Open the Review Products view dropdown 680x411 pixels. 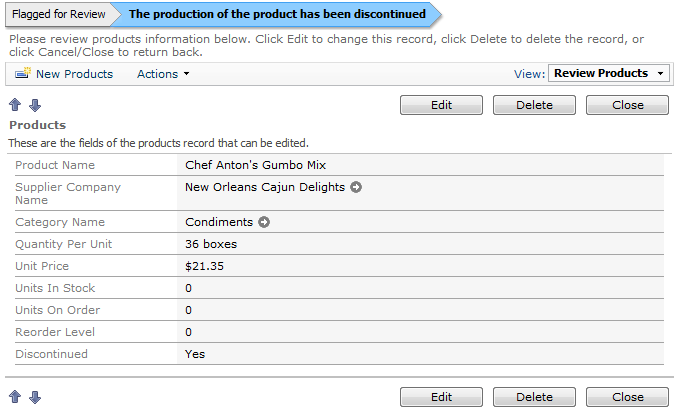(x=609, y=73)
